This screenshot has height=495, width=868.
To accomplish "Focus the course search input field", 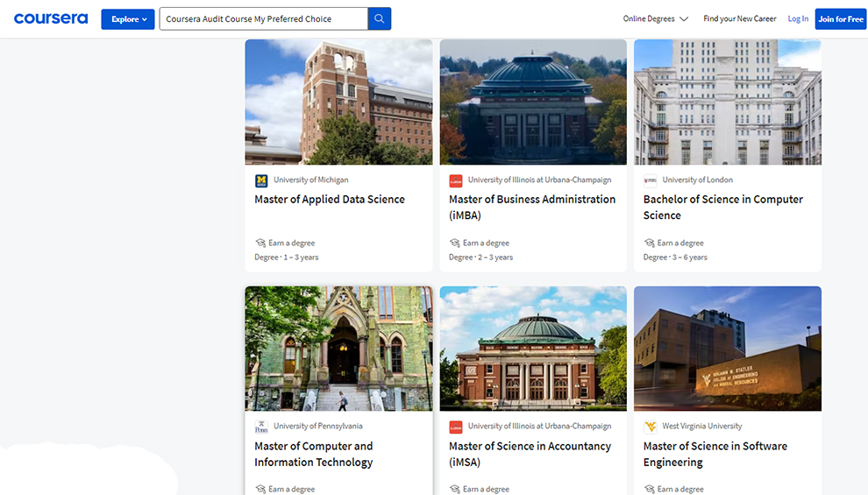I will pyautogui.click(x=264, y=18).
